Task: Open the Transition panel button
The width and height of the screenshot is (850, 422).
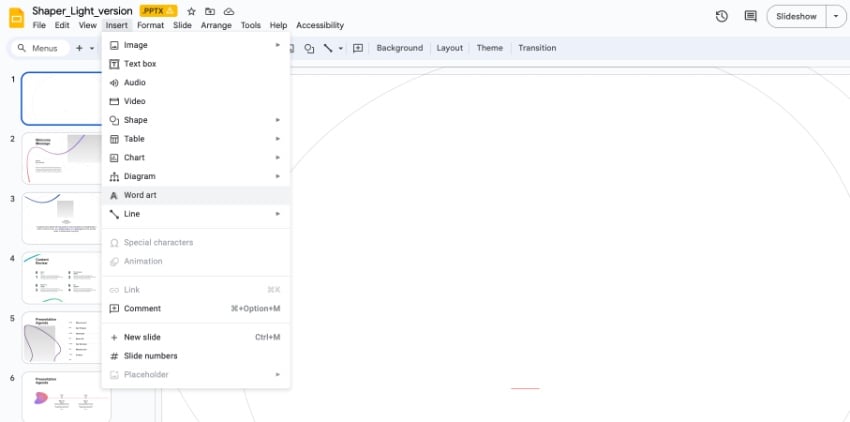Action: tap(537, 48)
